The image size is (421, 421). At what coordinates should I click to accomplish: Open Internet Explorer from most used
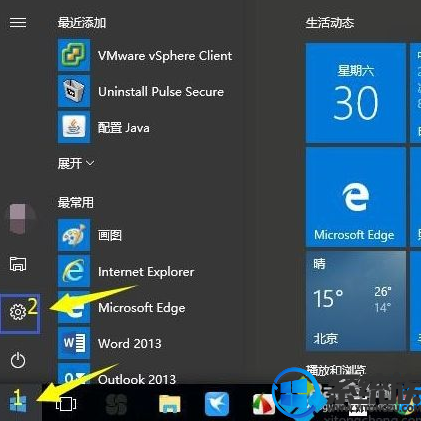[x=126, y=272]
